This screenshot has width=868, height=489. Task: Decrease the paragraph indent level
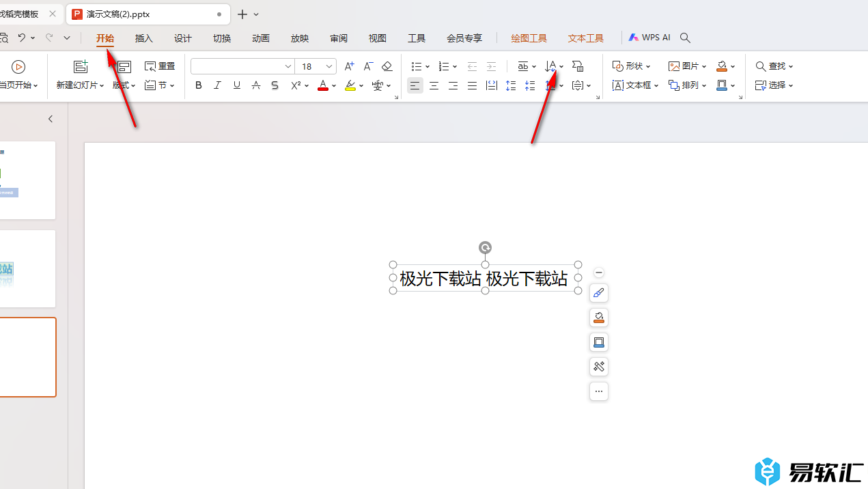[x=472, y=66]
